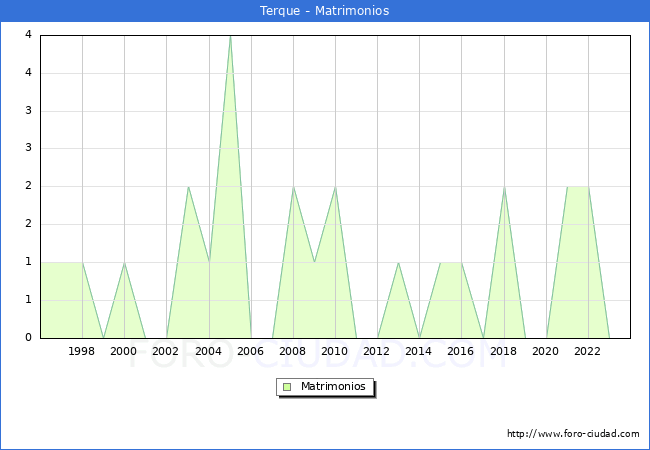Click the 2018 x-axis label

point(504,351)
